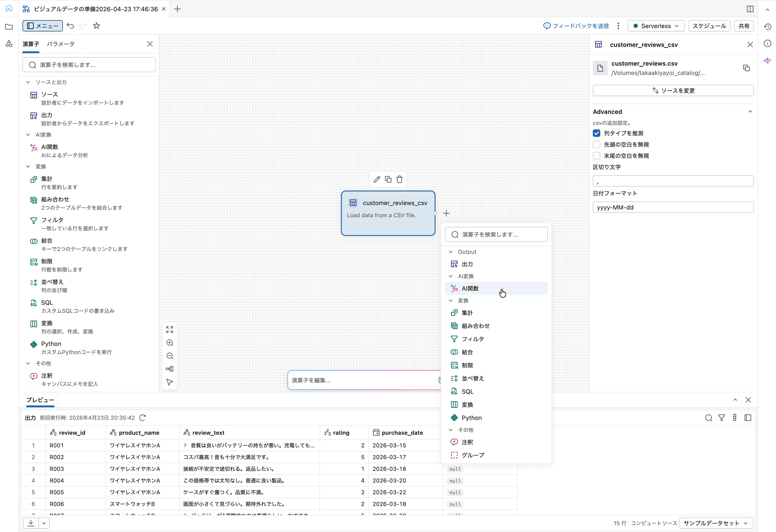776x532 pixels.
Task: Select AI関数 in the popup menu
Action: tap(470, 288)
